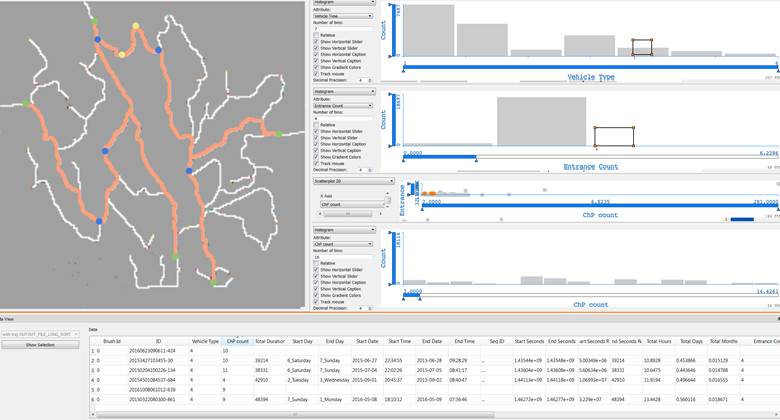Select the green node at map top
This screenshot has width=780, height=420.
click(x=93, y=20)
